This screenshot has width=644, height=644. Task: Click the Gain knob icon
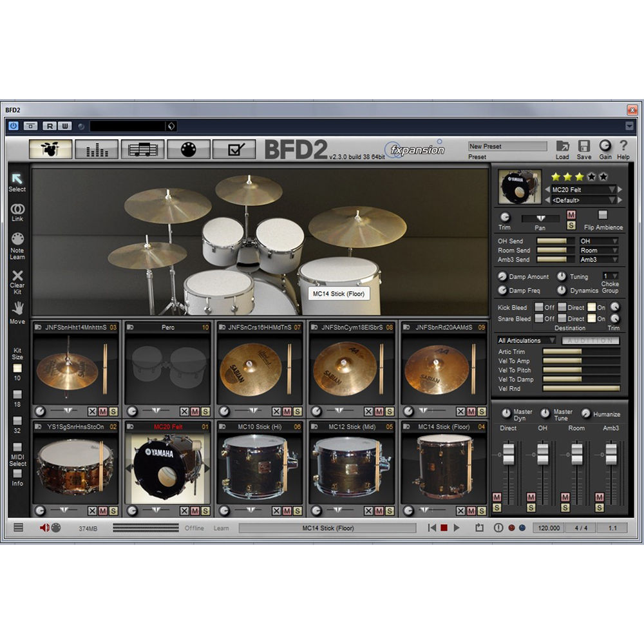pyautogui.click(x=605, y=146)
